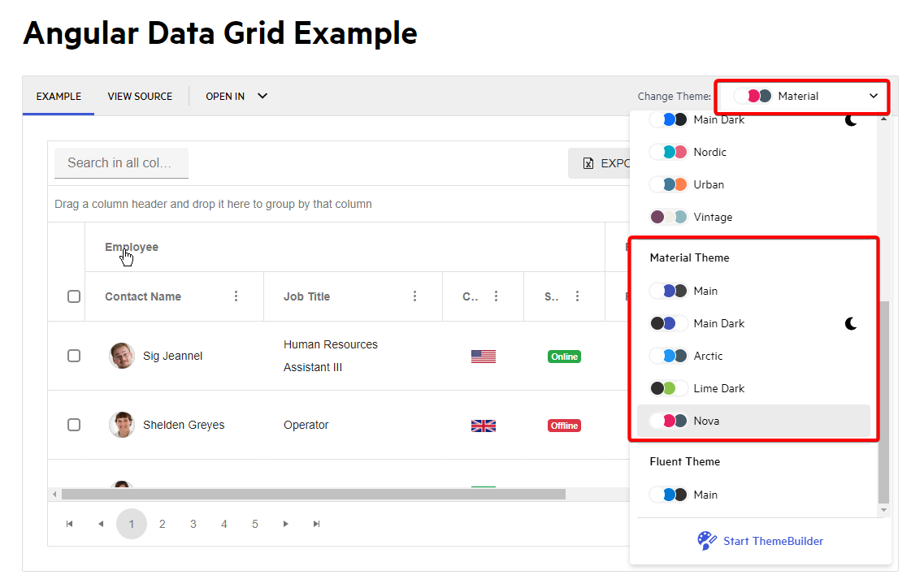Click the moon icon next to Main Dark
Image resolution: width=924 pixels, height=588 pixels.
click(850, 323)
